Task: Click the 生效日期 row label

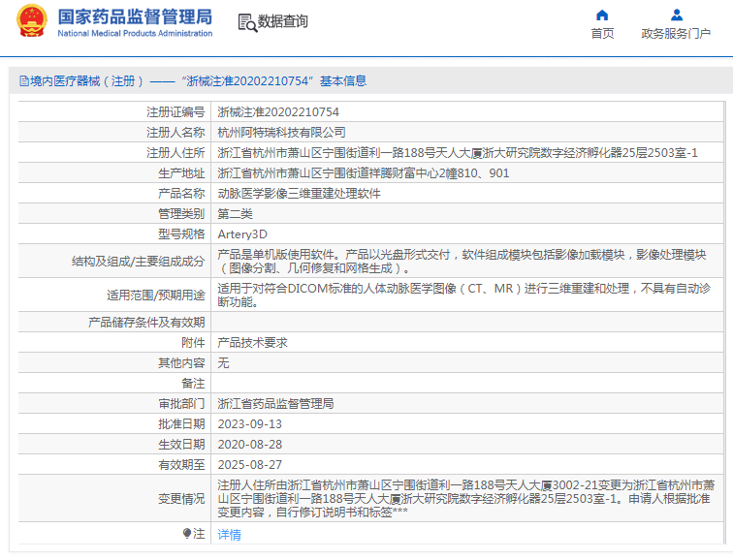Action: [181, 444]
